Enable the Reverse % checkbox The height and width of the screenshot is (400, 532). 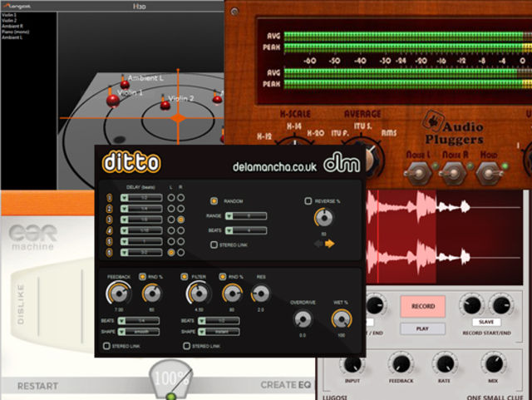308,201
